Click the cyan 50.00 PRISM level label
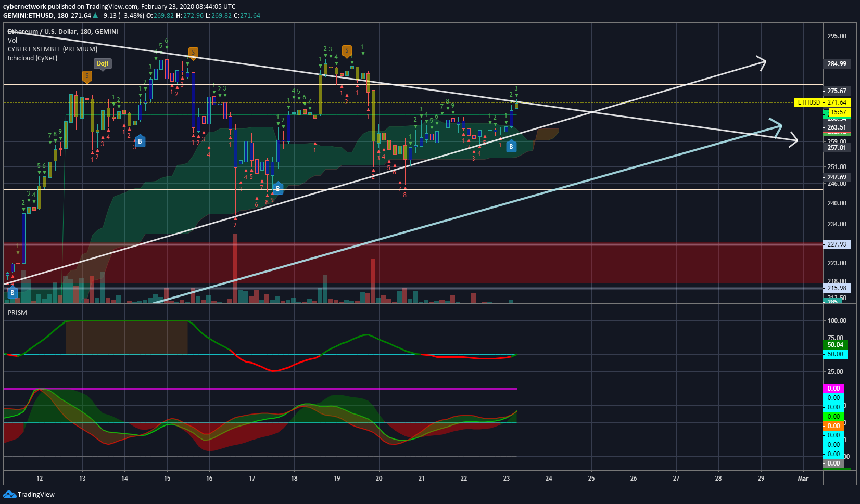This screenshot has height=504, width=860. pyautogui.click(x=836, y=354)
